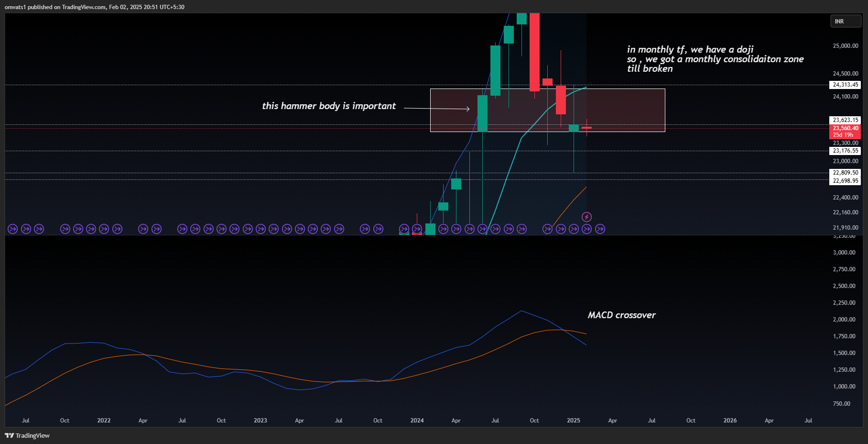Open the TradingView logo link
Screen dimensions: 868x444
(x=27, y=435)
